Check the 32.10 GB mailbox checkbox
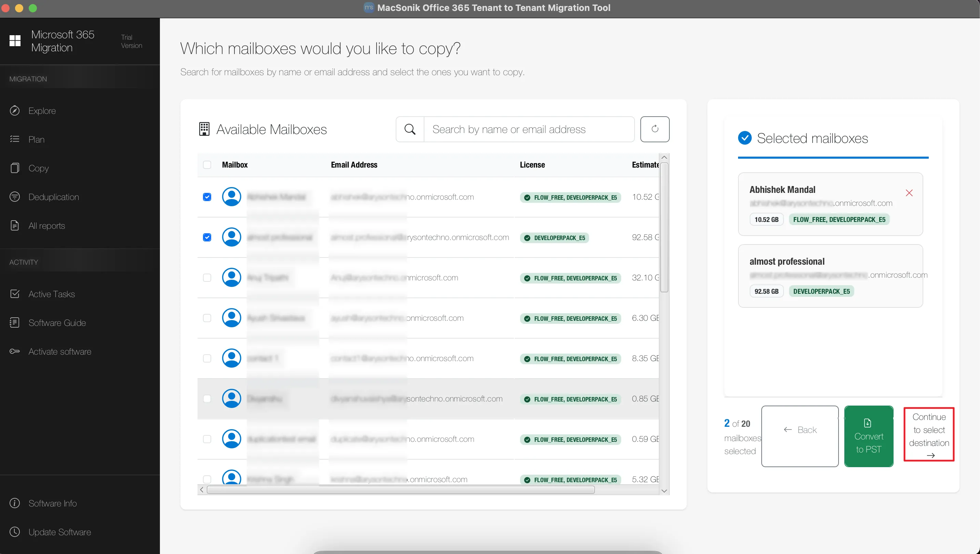 [x=207, y=278]
